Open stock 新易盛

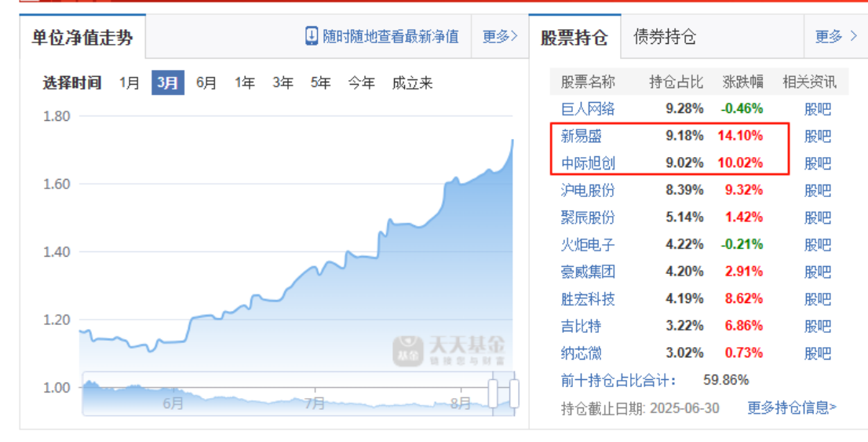[x=582, y=136]
